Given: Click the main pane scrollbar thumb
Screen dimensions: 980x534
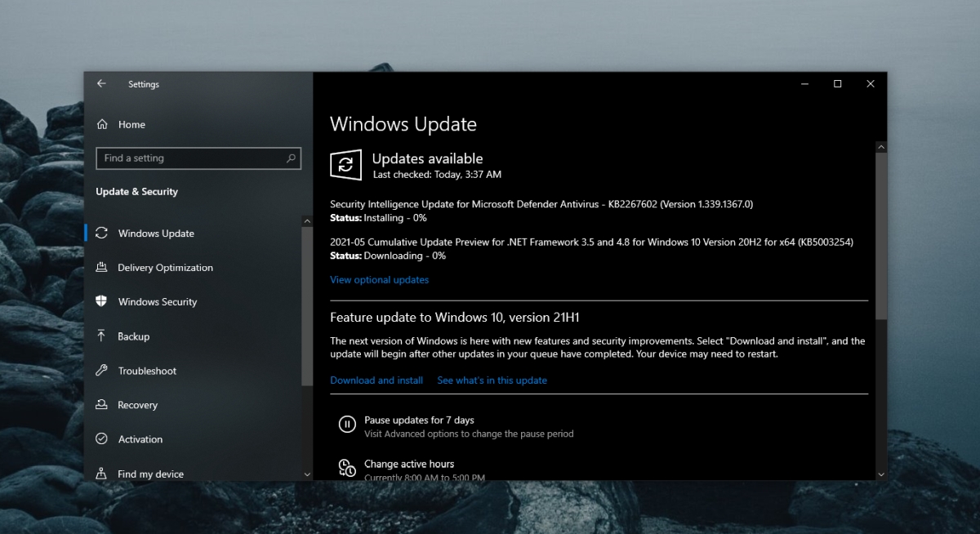Looking at the screenshot, I should point(881,235).
